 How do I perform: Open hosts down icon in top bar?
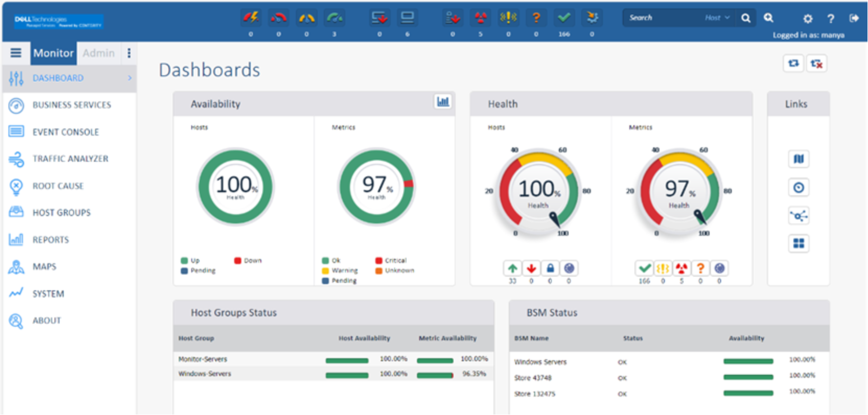(379, 18)
